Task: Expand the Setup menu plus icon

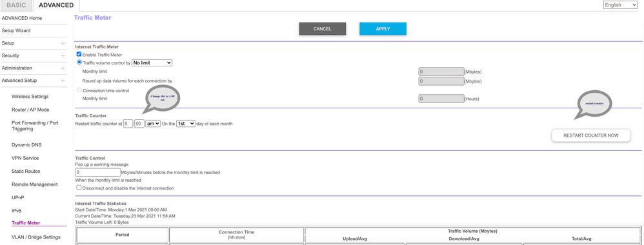Action: click(63, 43)
